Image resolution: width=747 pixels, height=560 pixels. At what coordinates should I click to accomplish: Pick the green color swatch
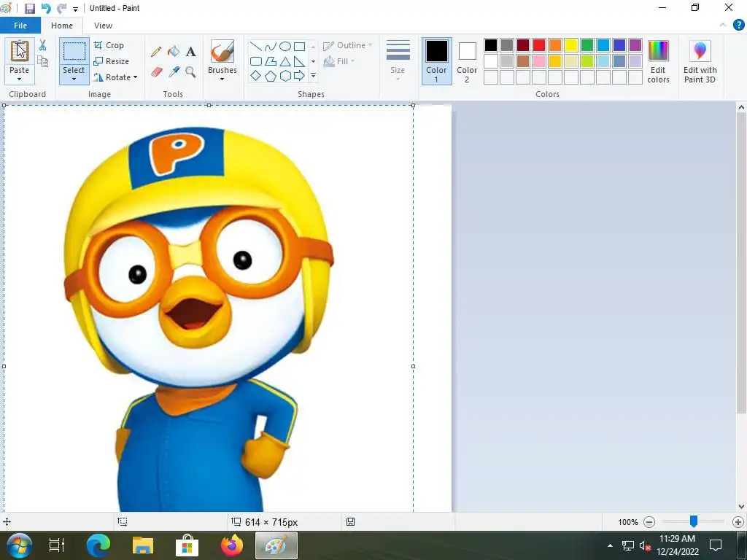587,45
